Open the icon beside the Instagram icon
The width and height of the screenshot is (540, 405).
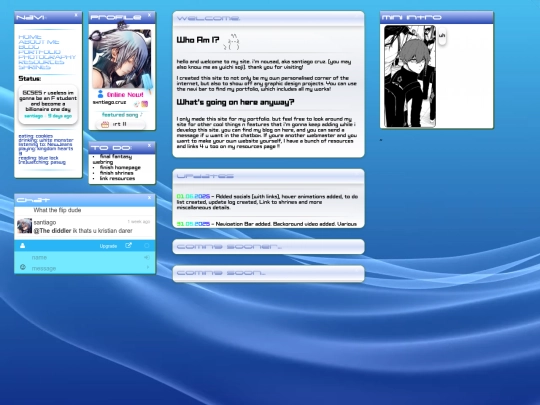(x=137, y=104)
